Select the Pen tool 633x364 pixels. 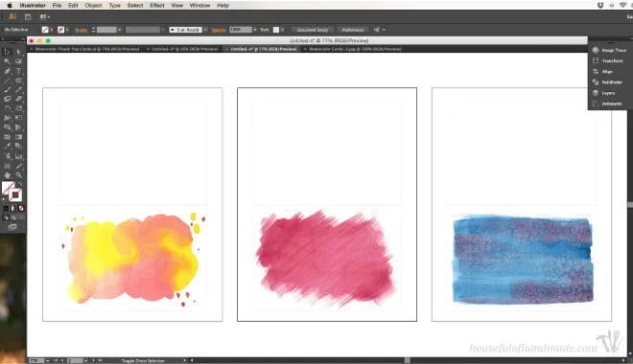point(8,71)
